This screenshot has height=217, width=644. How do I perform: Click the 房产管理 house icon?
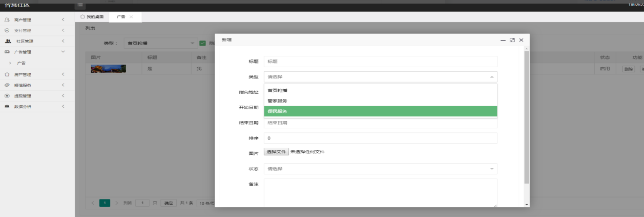tap(7, 74)
